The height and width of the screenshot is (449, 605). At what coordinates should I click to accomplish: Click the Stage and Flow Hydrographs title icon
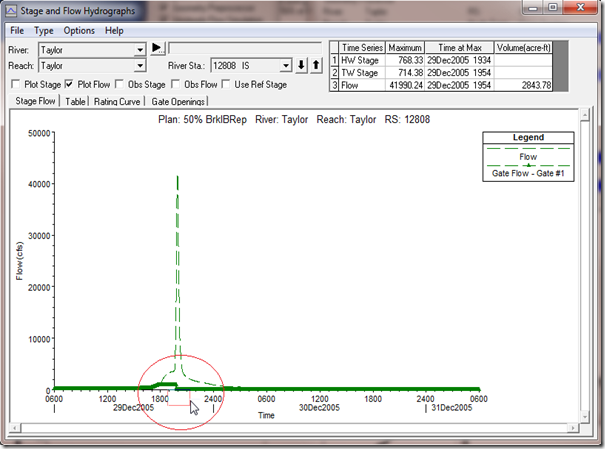coord(11,10)
